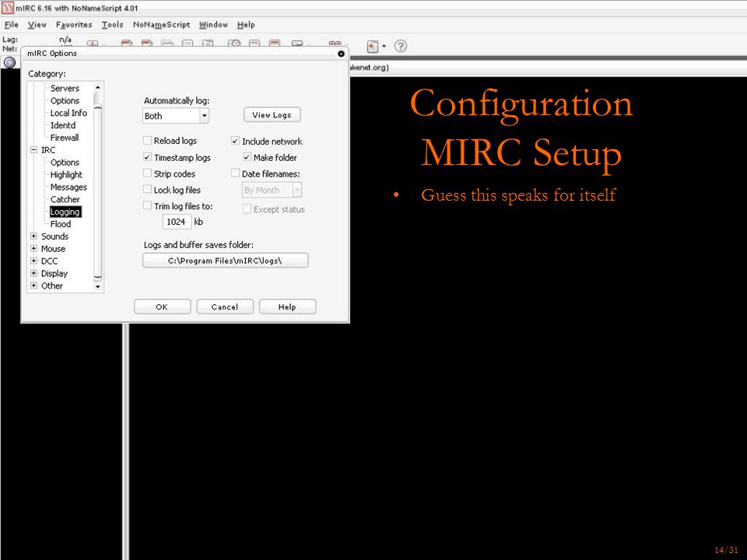Select Highlight in the category tree
This screenshot has width=747, height=560.
tap(66, 175)
